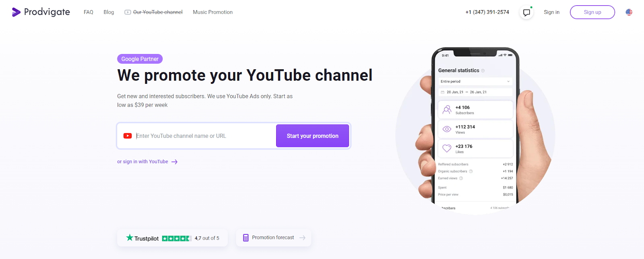
Task: Click the YouTube icon in the input field
Action: click(128, 136)
